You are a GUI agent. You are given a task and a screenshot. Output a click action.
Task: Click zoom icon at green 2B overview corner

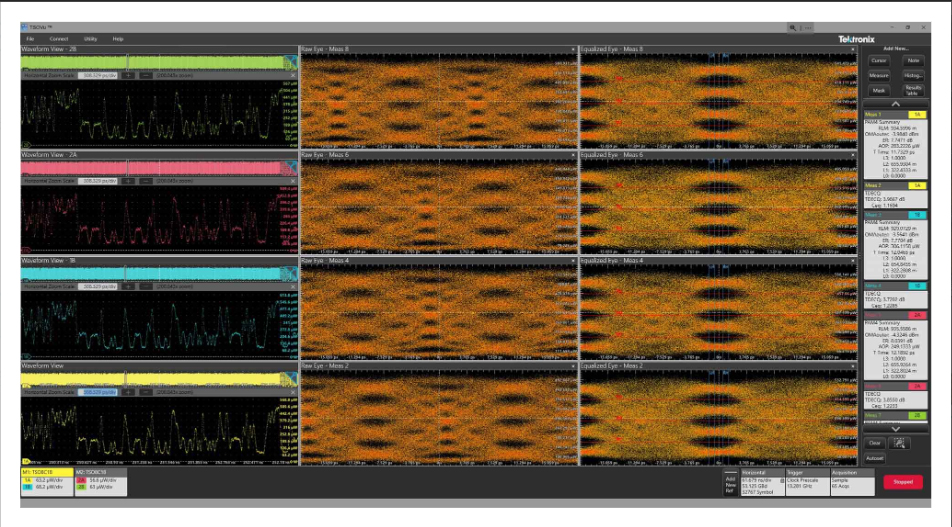[x=291, y=62]
